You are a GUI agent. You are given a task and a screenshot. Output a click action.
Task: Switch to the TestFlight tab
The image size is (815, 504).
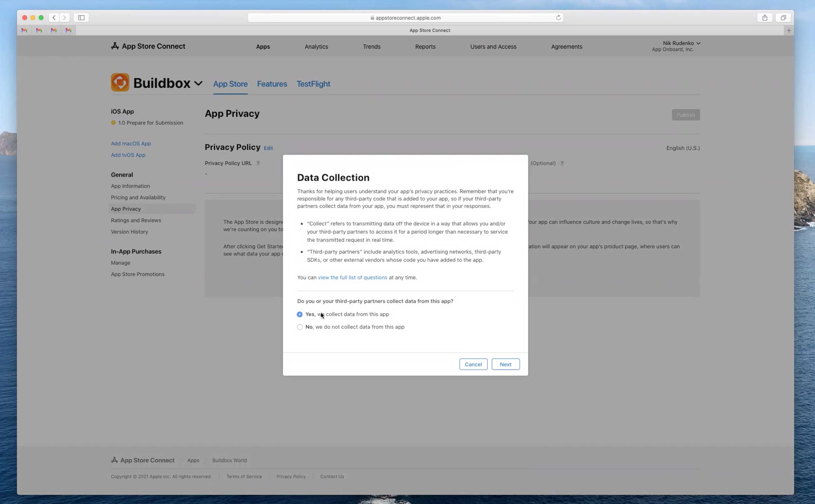[x=313, y=84]
